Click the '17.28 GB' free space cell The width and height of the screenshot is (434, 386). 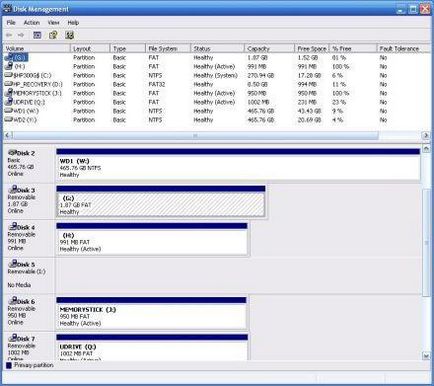point(309,75)
